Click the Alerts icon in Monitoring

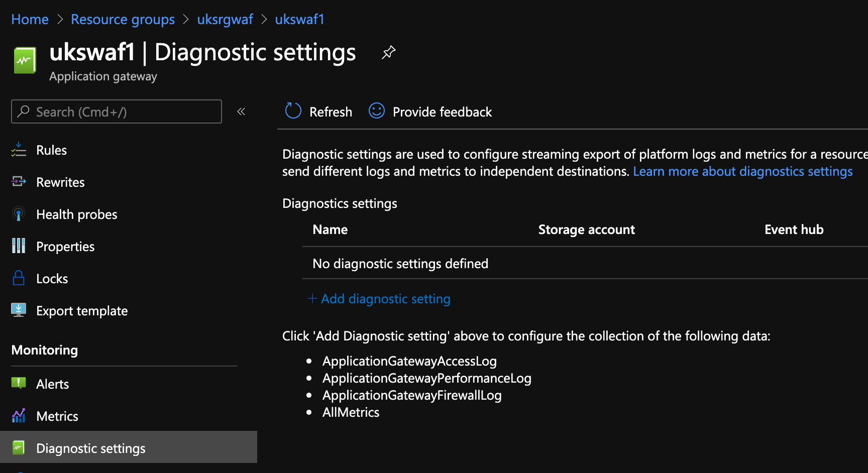coord(19,384)
